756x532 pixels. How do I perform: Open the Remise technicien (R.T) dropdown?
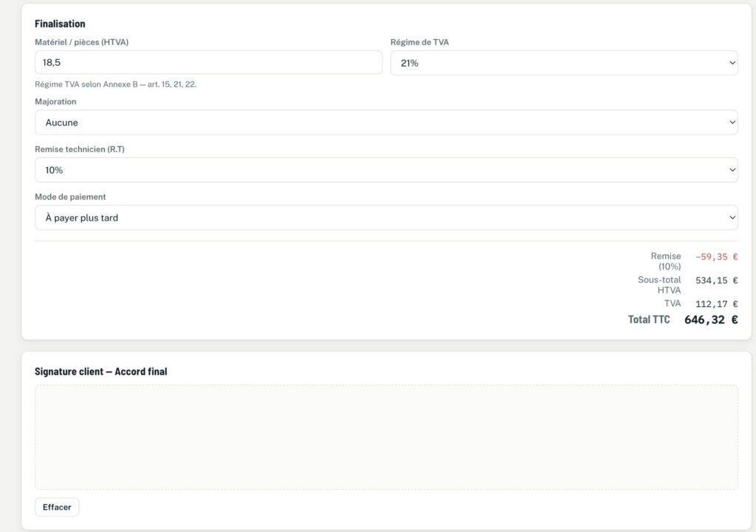pyautogui.click(x=386, y=170)
